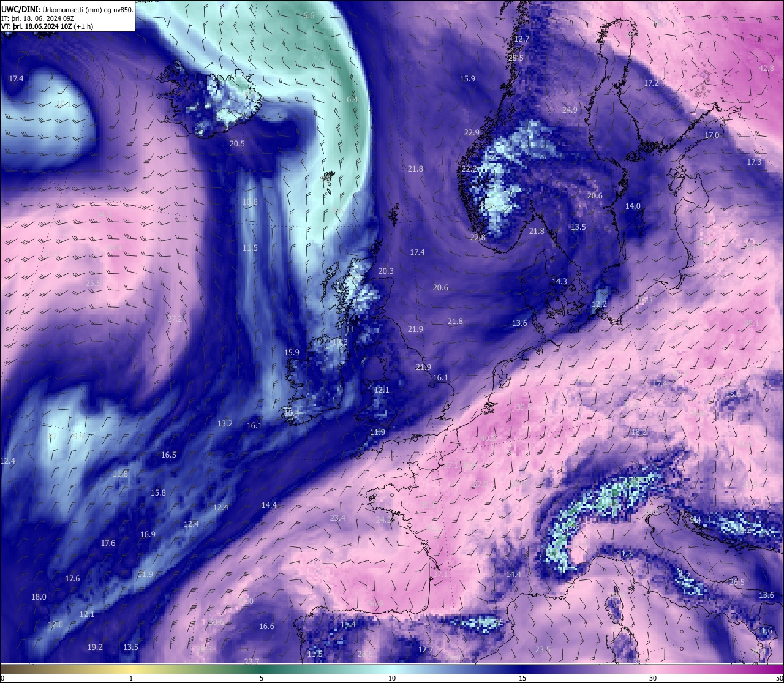Click the 18.2 value over central Europe
Image resolution: width=784 pixels, height=683 pixels.
point(639,432)
